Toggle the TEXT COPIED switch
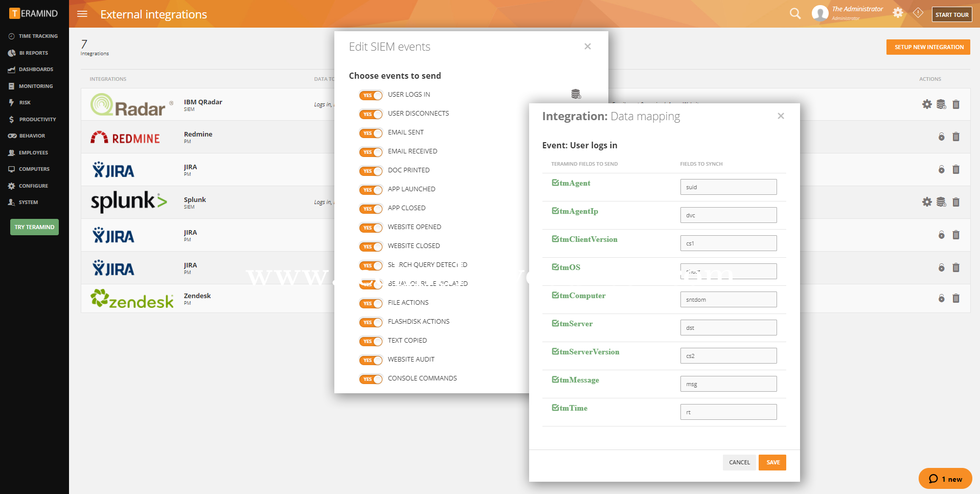This screenshot has height=494, width=980. point(371,341)
